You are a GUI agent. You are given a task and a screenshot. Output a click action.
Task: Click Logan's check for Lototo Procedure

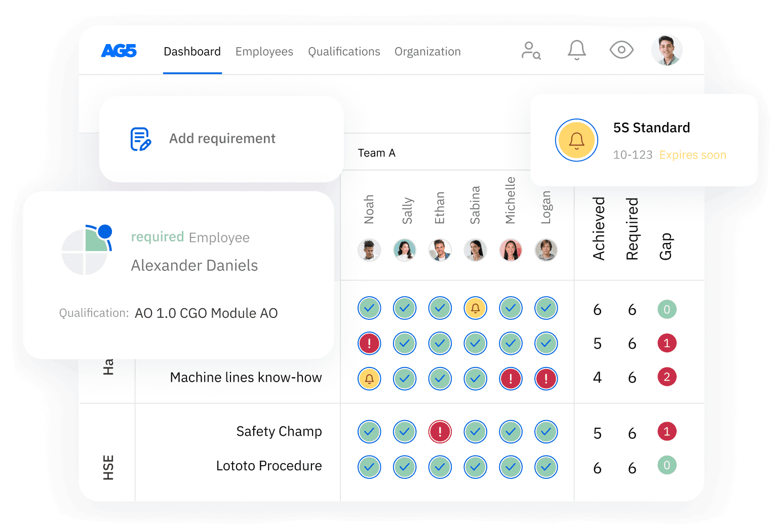point(546,467)
